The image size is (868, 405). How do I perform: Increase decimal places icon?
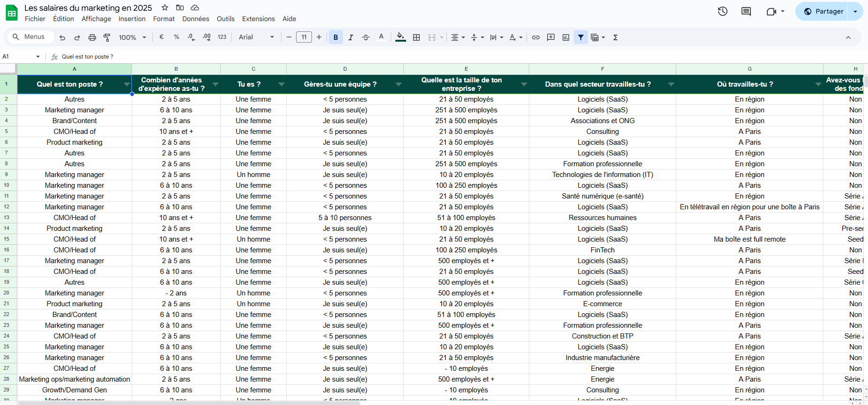(x=207, y=37)
